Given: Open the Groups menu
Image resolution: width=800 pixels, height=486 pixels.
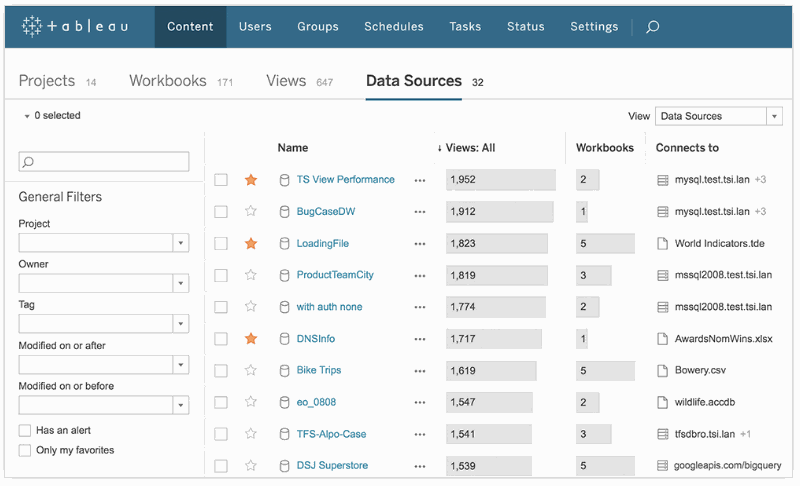Looking at the screenshot, I should pos(318,27).
